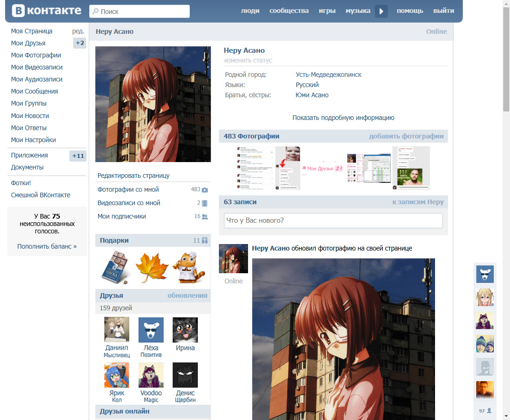The height and width of the screenshot is (420, 510).
Task: Click Юми Асано sibling link
Action: 312,95
